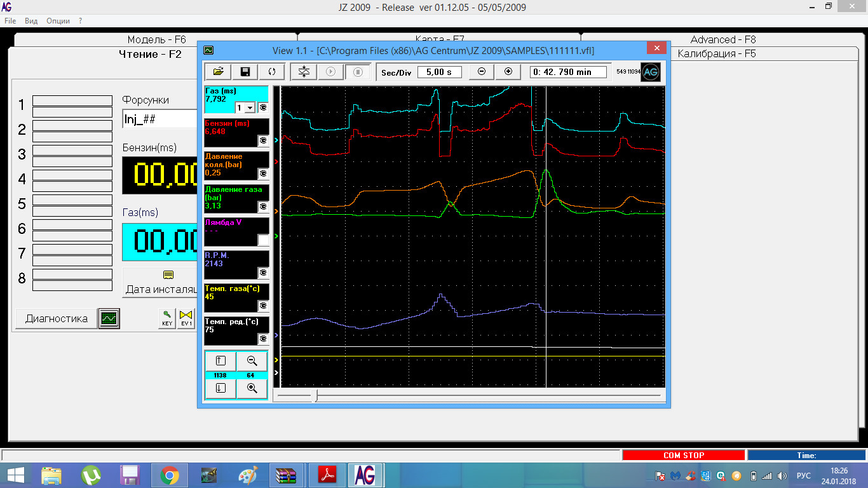The image size is (868, 488).
Task: Toggle visibility of Темп. газа(°c) trace
Action: [x=263, y=306]
